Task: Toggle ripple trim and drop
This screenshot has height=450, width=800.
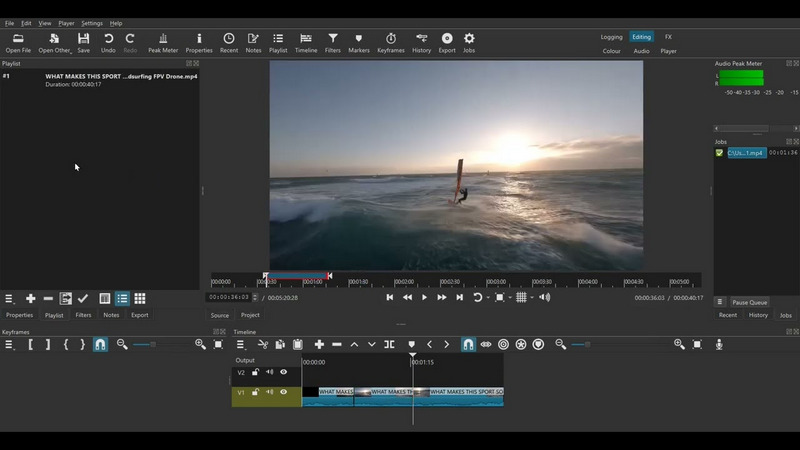Action: 503,344
